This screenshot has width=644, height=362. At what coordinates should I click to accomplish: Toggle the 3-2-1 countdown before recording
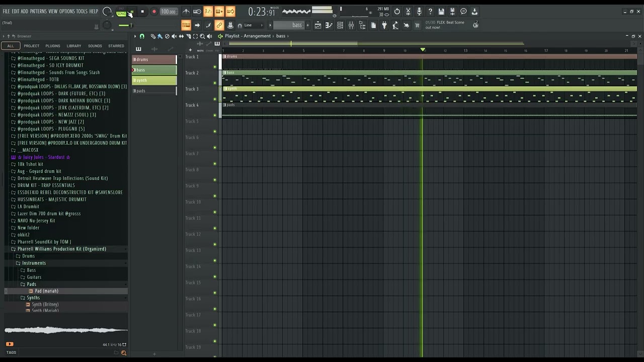[x=208, y=12]
